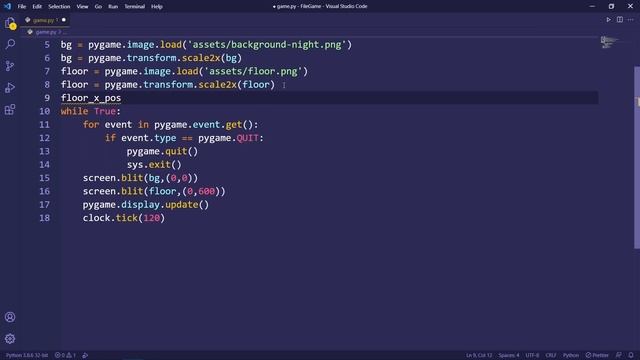Viewport: 640px width, 360px height.
Task: Click the VS Code logo icon
Action: (7, 6)
